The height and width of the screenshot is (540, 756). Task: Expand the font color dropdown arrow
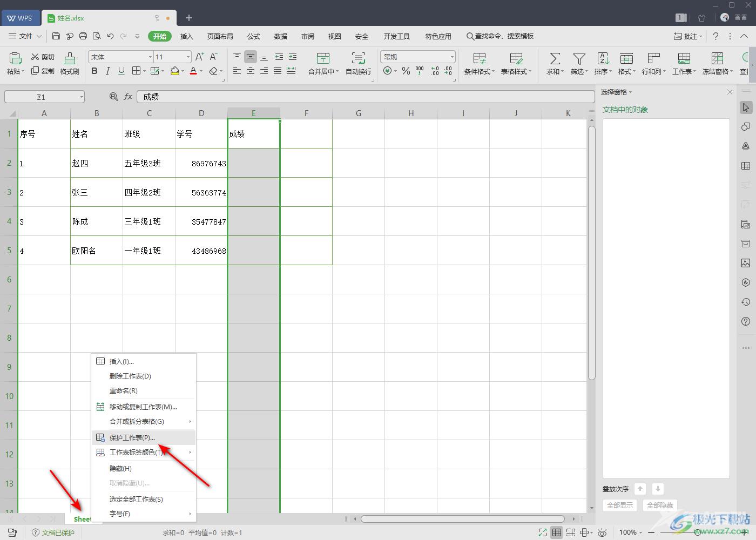pyautogui.click(x=201, y=71)
